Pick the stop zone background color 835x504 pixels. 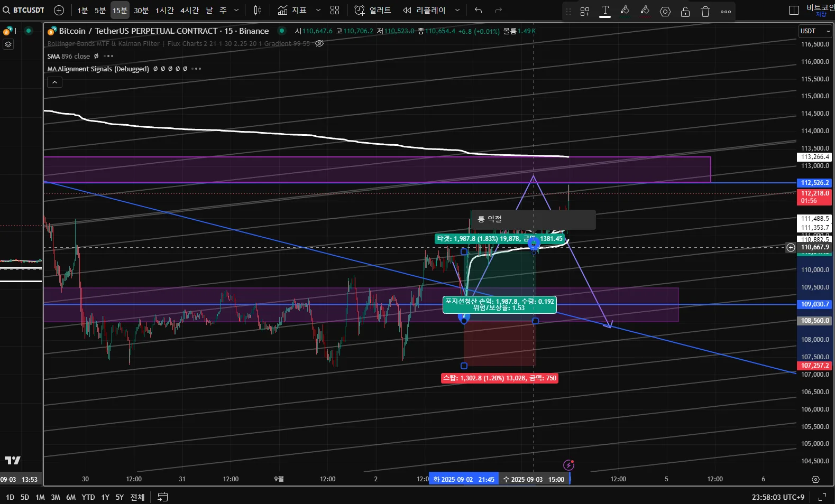(645, 11)
